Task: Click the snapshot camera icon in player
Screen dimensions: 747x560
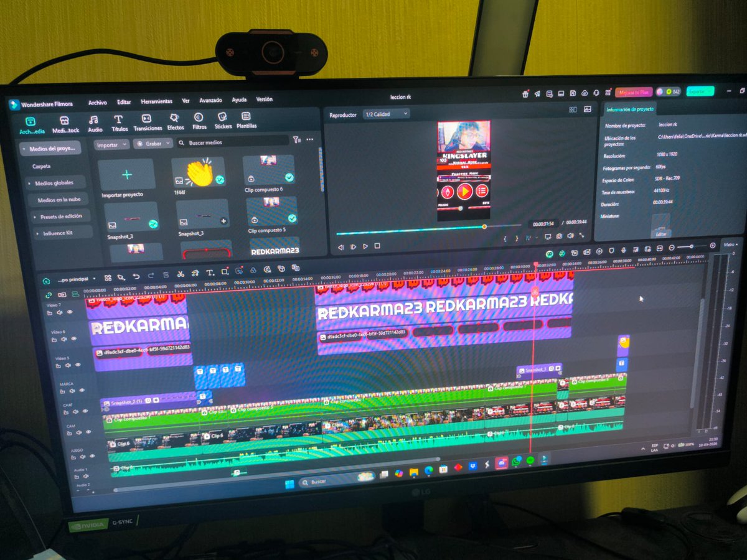Action: (560, 236)
